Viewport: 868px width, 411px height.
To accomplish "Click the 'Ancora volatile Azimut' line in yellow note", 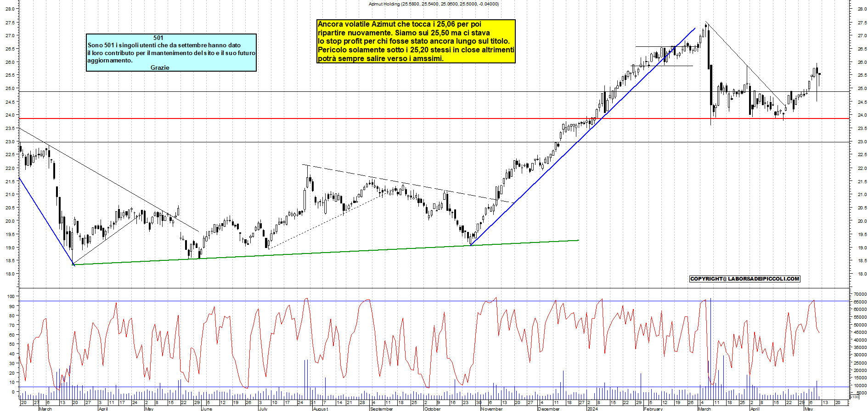I will [x=400, y=24].
